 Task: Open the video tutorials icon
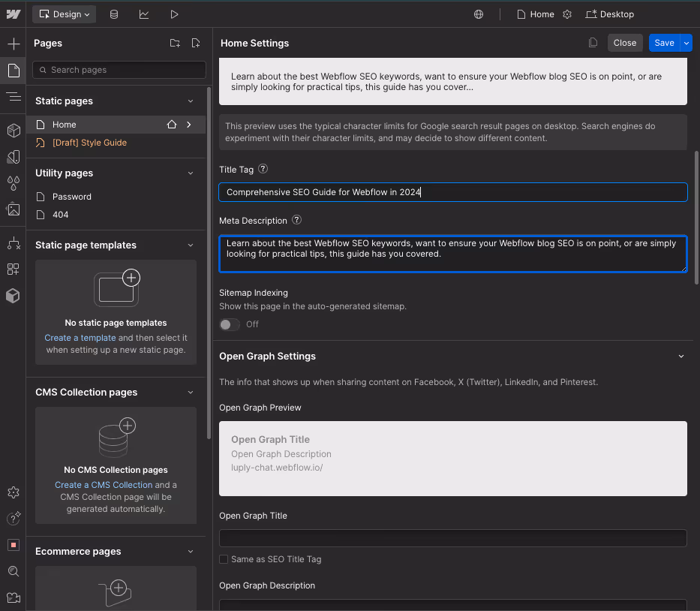click(14, 597)
